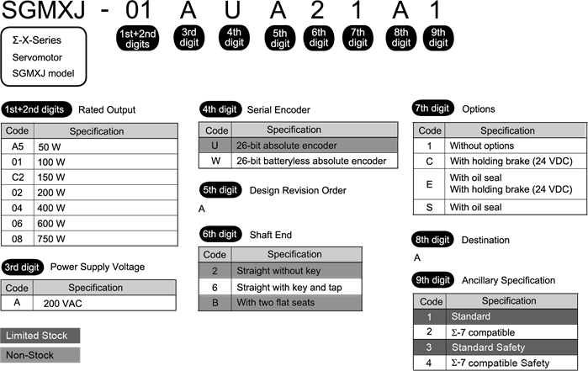The width and height of the screenshot is (588, 371).
Task: Click the '4th digit' badge under letter U
Action: click(234, 38)
